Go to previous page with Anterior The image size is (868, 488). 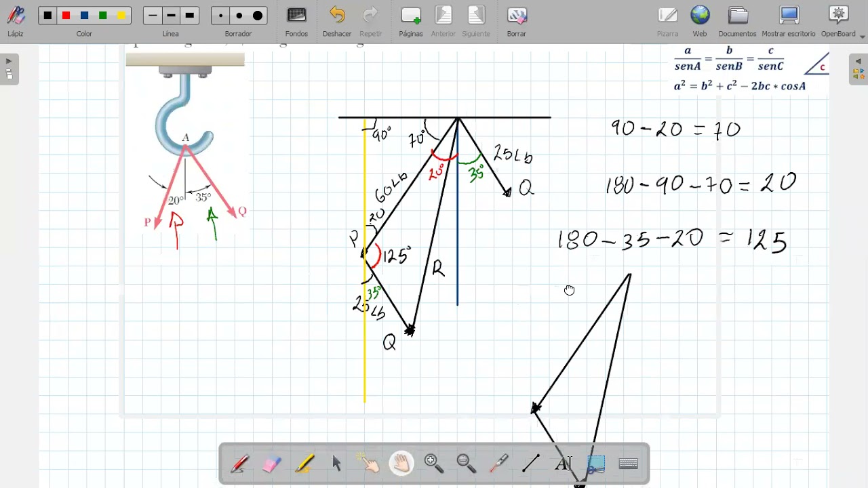(x=443, y=21)
